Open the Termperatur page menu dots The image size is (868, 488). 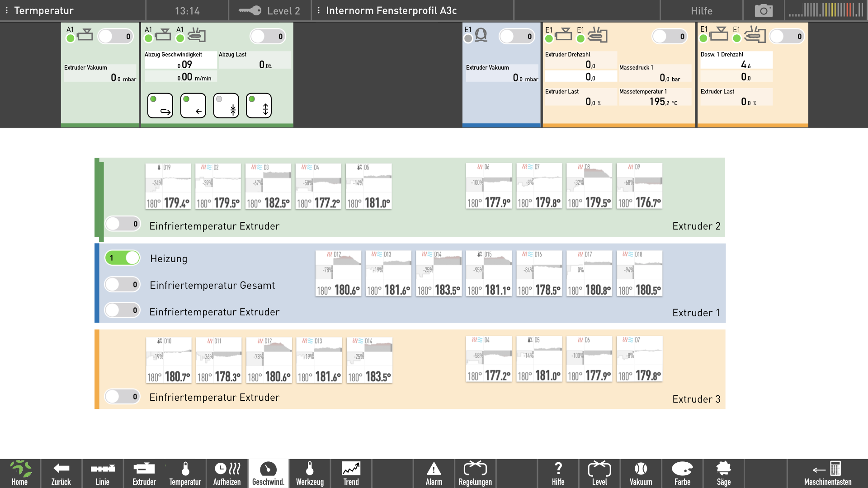pyautogui.click(x=7, y=10)
